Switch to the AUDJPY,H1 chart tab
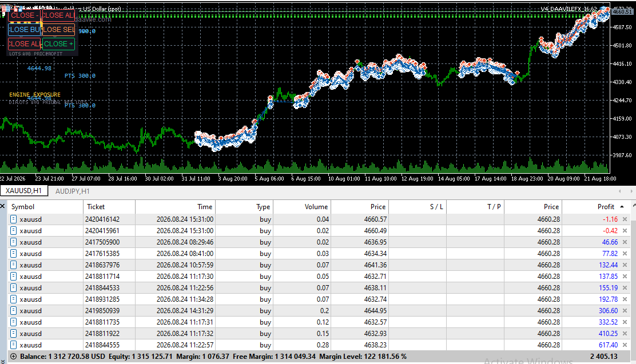Image resolution: width=636 pixels, height=364 pixels. click(x=72, y=191)
